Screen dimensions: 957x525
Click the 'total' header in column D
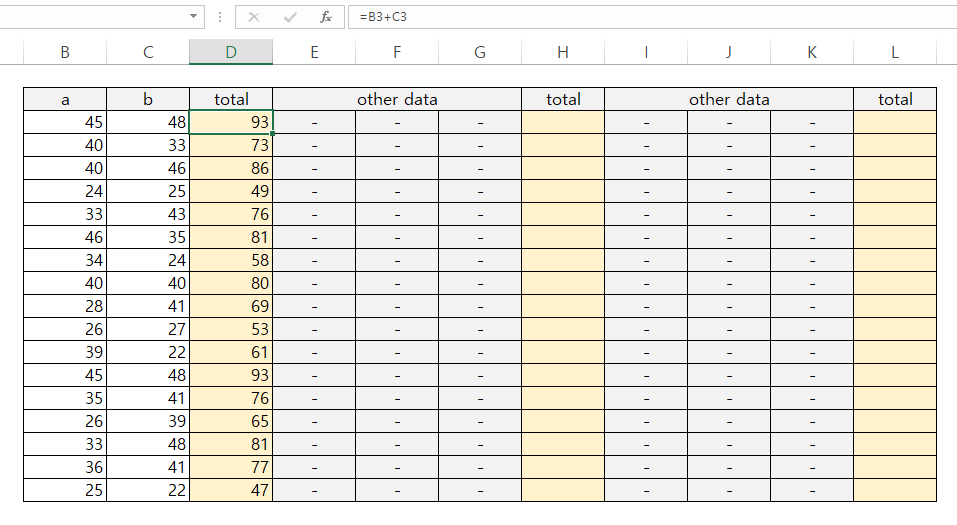tap(231, 100)
